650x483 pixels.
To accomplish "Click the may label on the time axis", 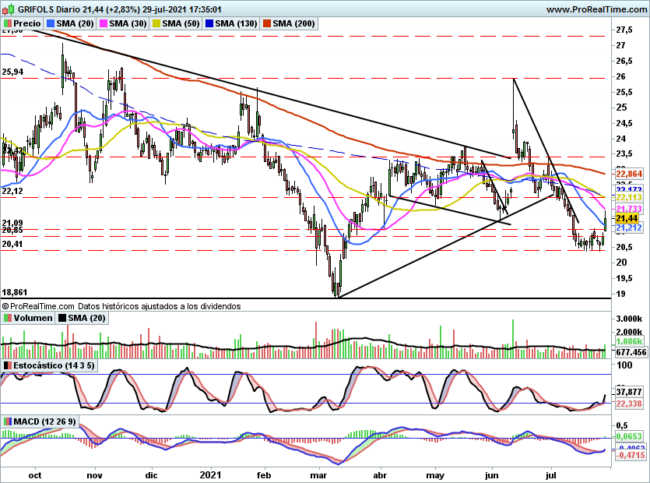I will pyautogui.click(x=435, y=475).
